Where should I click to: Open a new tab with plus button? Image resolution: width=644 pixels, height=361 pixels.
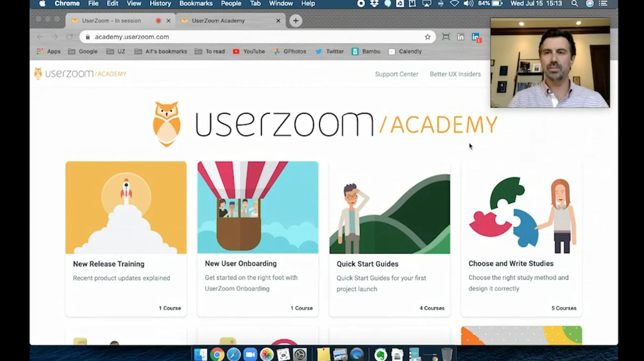point(296,21)
